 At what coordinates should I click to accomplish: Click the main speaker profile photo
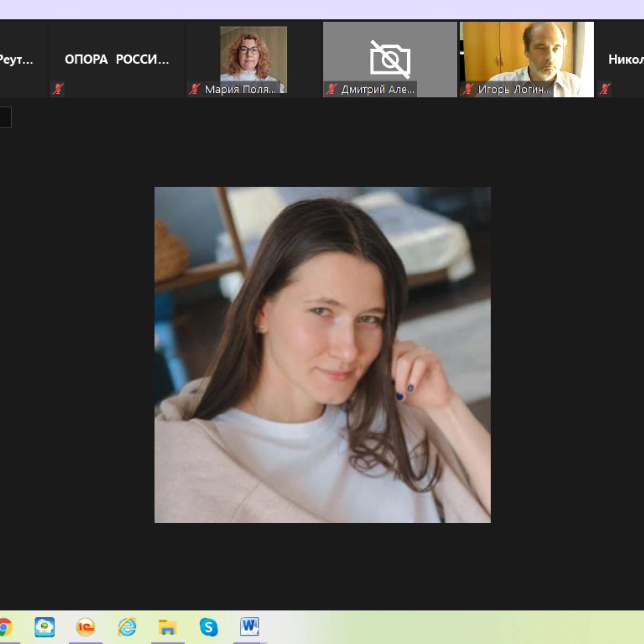323,355
